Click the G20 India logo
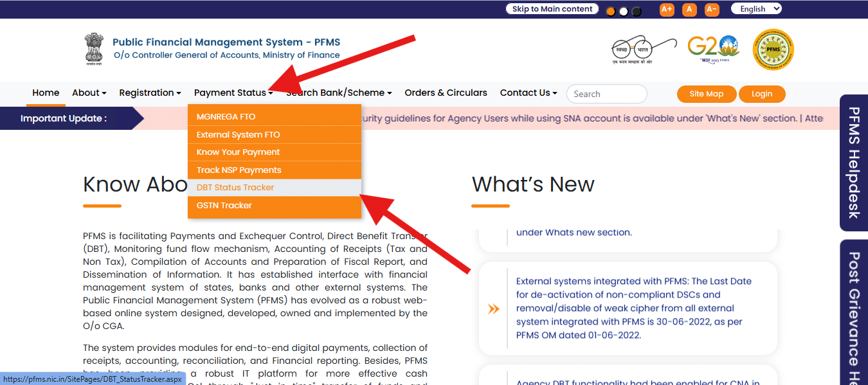This screenshot has height=385, width=868. click(713, 49)
